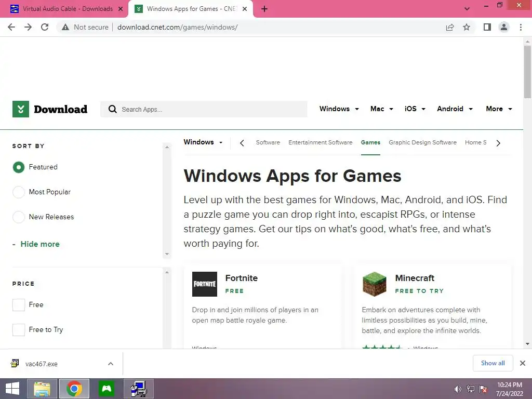This screenshot has width=532, height=399.
Task: Open the Software category tab
Action: [268, 142]
